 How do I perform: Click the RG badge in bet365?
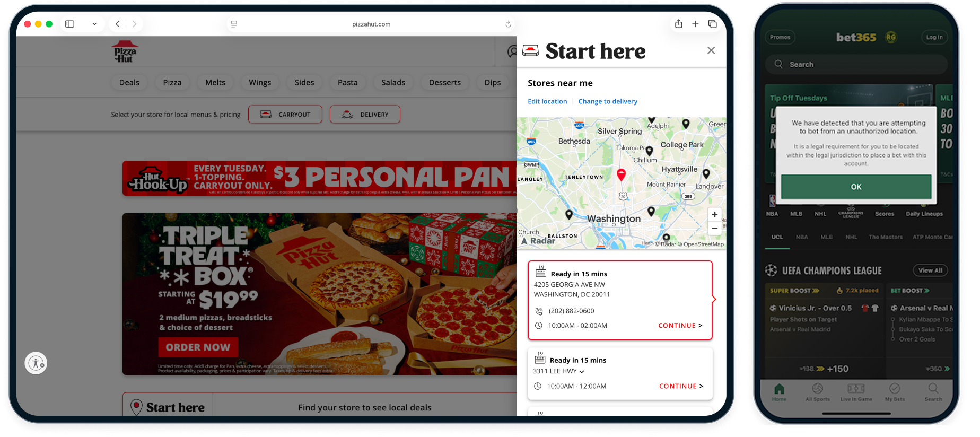pos(891,37)
